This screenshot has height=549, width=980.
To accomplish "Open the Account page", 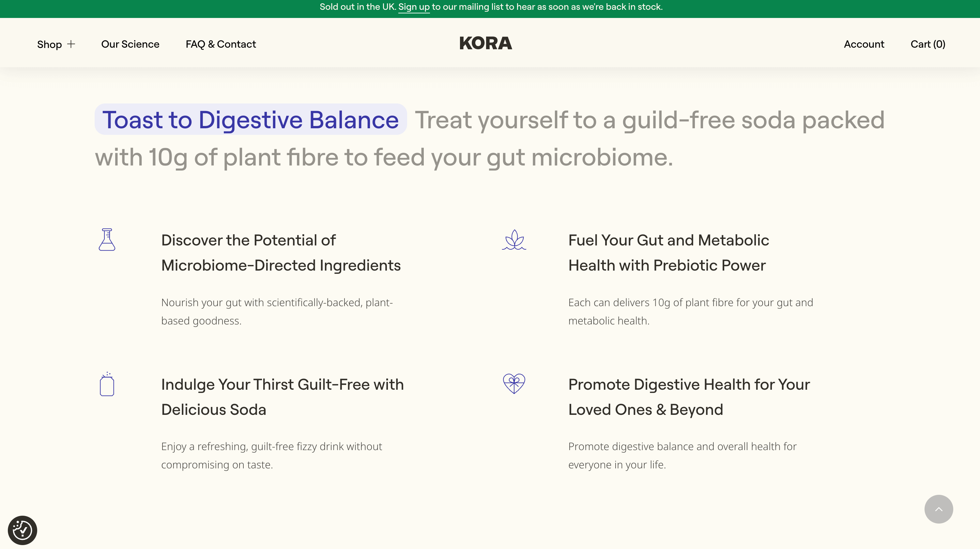I will pyautogui.click(x=864, y=44).
